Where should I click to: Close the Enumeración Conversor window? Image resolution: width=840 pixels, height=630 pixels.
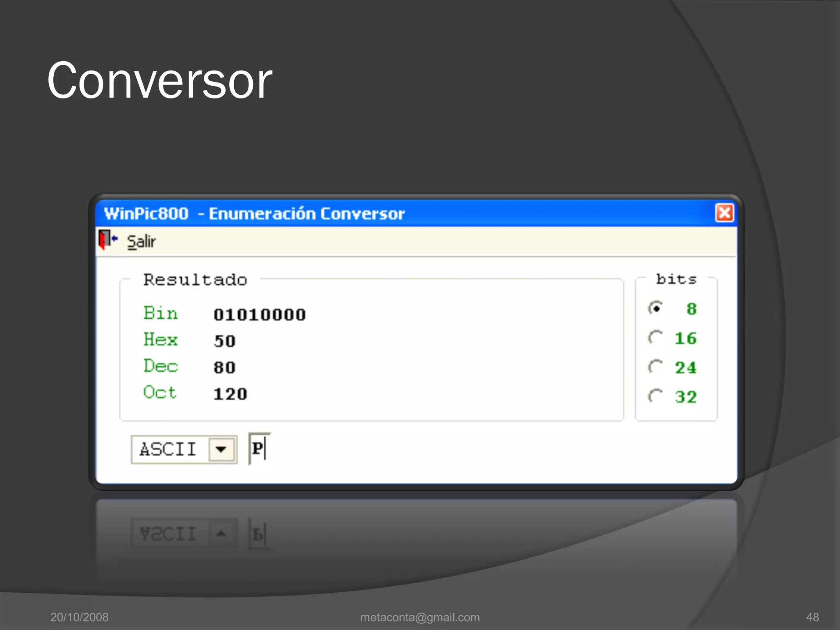coord(724,213)
